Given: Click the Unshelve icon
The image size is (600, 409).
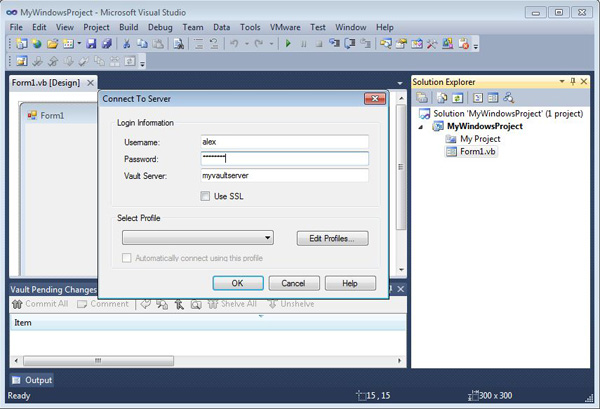Looking at the screenshot, I should [x=271, y=304].
